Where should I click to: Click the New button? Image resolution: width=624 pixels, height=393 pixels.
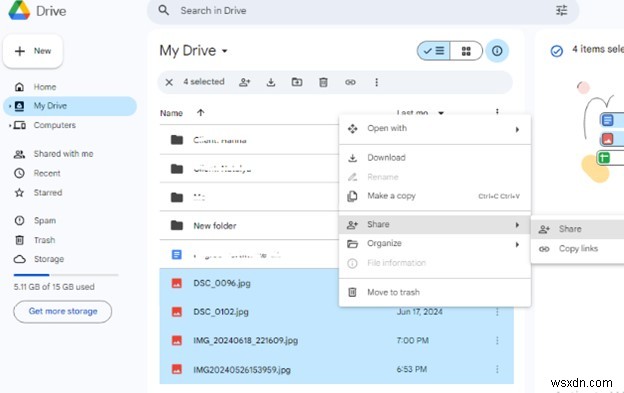click(x=33, y=51)
